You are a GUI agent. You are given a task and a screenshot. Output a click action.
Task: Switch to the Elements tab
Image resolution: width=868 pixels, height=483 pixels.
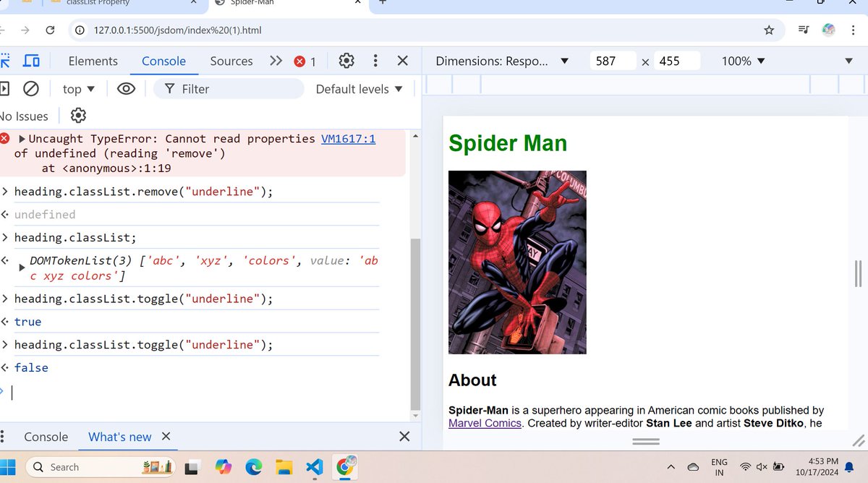(x=93, y=61)
